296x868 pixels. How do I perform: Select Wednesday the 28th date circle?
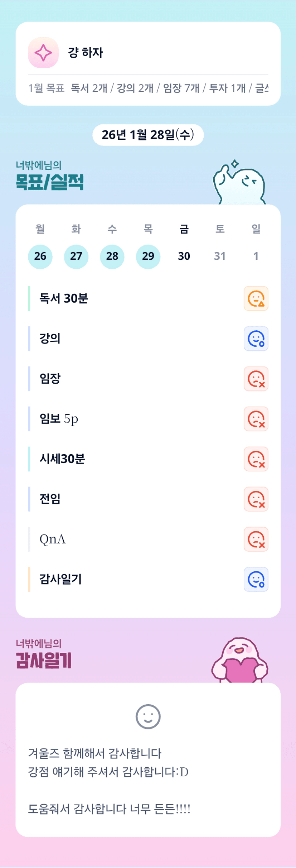pos(112,256)
